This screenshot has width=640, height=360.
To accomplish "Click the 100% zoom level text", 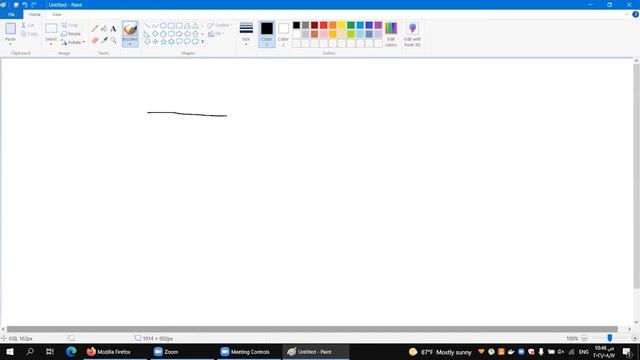I will [572, 338].
